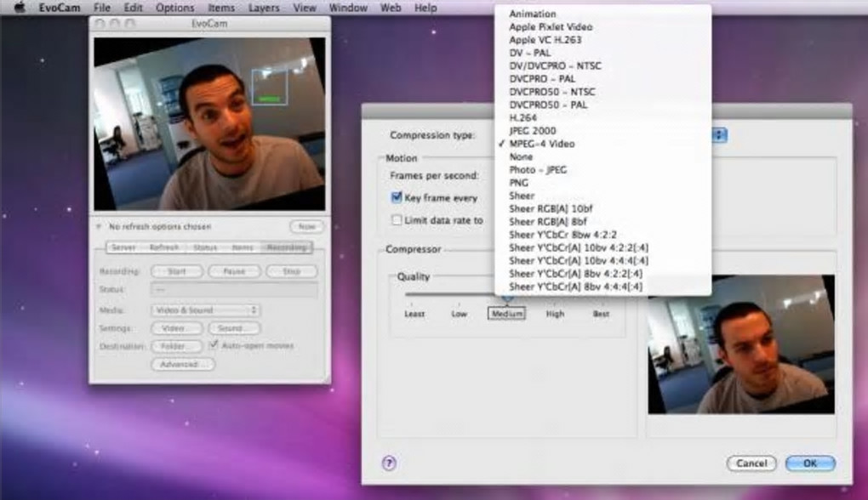This screenshot has height=500, width=868.
Task: Open Advanced recording options
Action: tap(183, 365)
